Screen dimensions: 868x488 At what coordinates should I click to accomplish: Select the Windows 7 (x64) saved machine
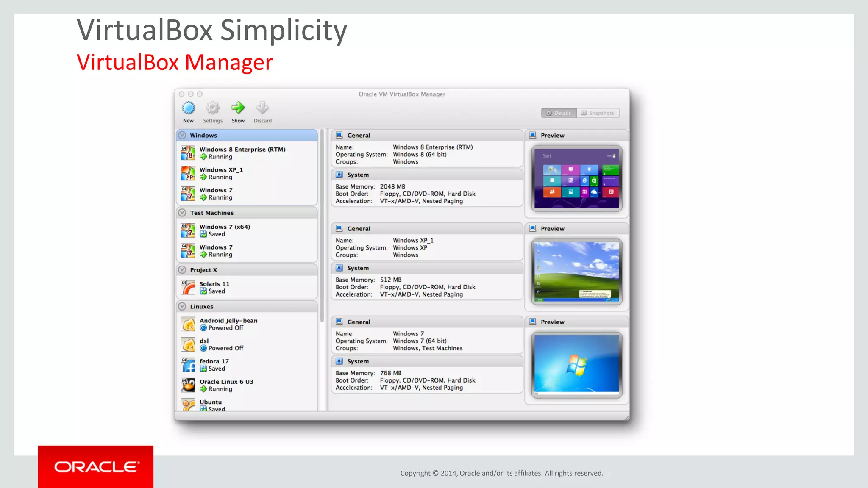[x=225, y=230]
